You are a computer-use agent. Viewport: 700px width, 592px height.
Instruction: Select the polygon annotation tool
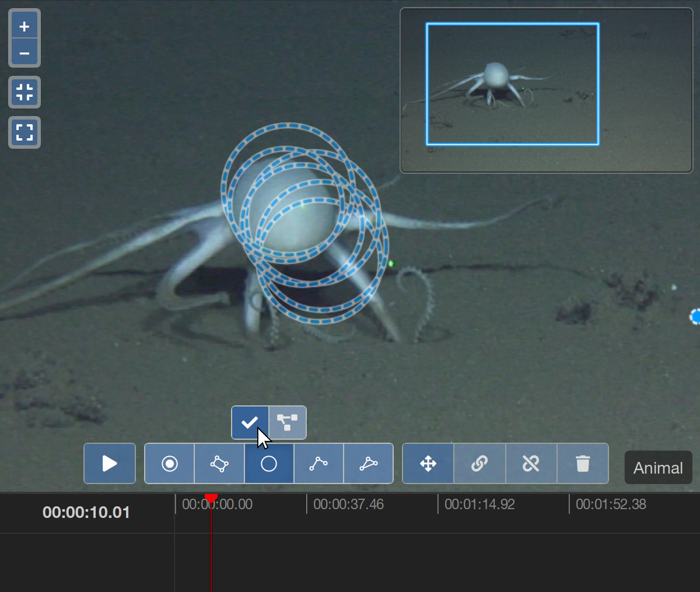pos(368,464)
